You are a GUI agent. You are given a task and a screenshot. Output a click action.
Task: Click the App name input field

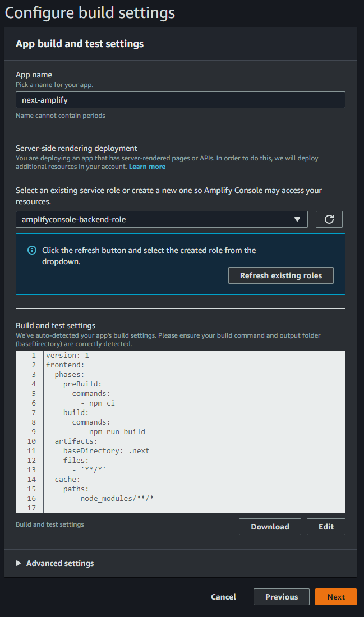click(x=180, y=100)
